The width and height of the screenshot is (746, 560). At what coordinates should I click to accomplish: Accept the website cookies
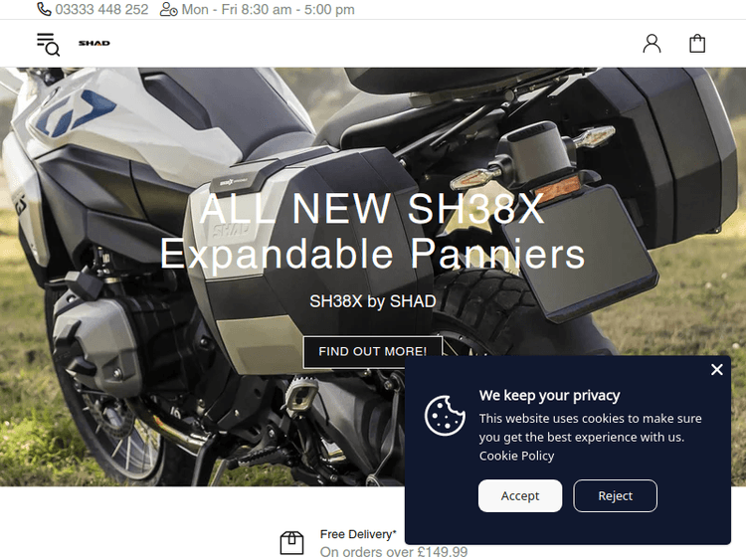[520, 495]
